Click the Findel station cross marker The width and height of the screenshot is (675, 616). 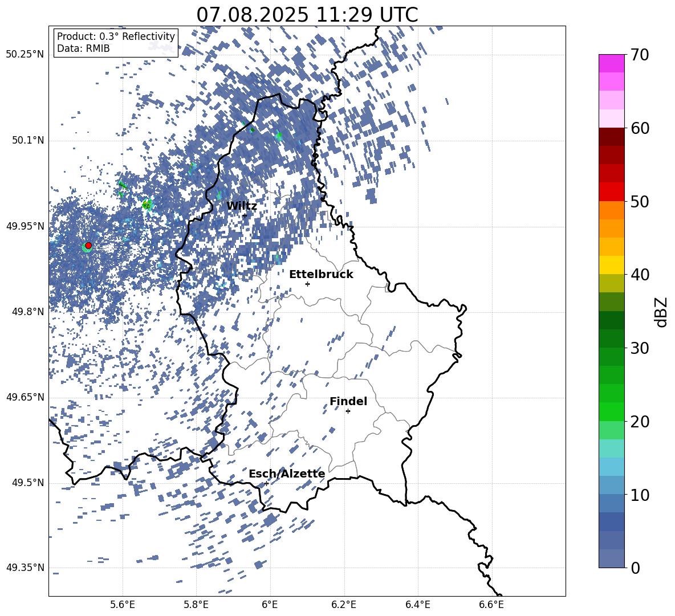pyautogui.click(x=348, y=411)
